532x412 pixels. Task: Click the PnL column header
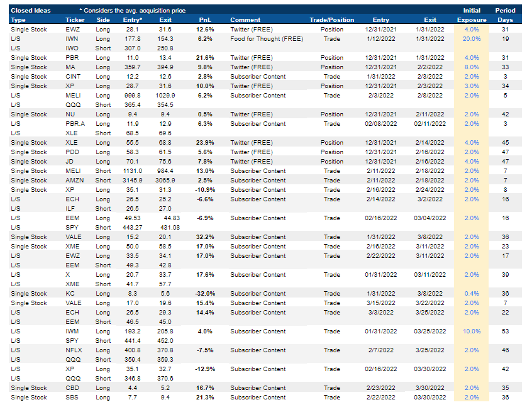pyautogui.click(x=206, y=20)
